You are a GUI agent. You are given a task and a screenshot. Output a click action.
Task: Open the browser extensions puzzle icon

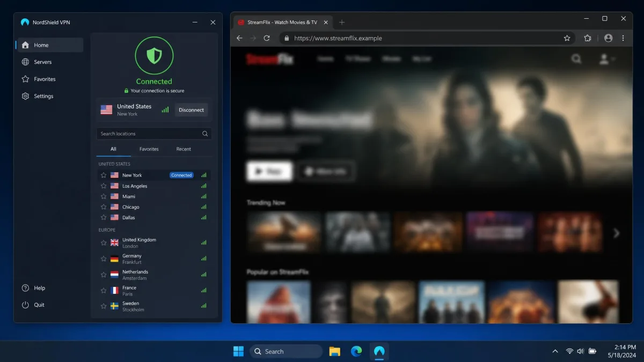(x=588, y=38)
